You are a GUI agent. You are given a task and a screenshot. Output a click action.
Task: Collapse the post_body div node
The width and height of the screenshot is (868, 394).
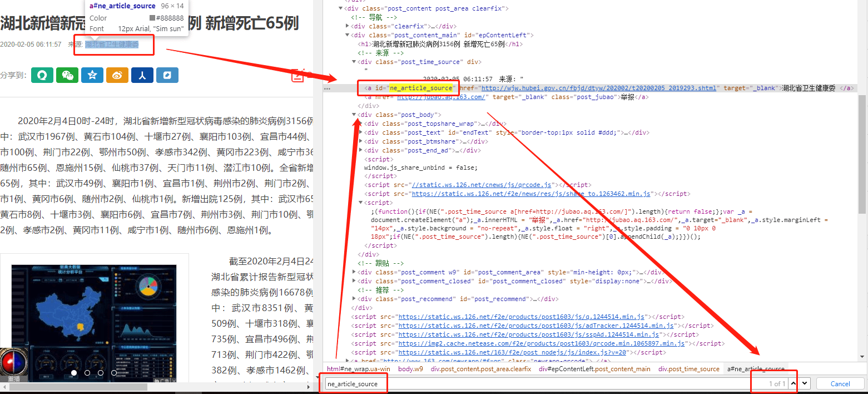point(354,115)
